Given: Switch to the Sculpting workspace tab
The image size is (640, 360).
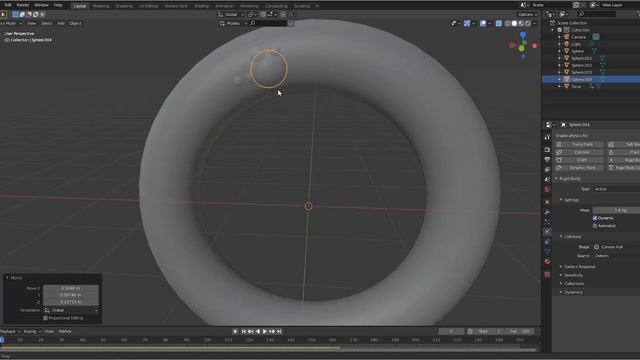Looking at the screenshot, I should pyautogui.click(x=124, y=6).
